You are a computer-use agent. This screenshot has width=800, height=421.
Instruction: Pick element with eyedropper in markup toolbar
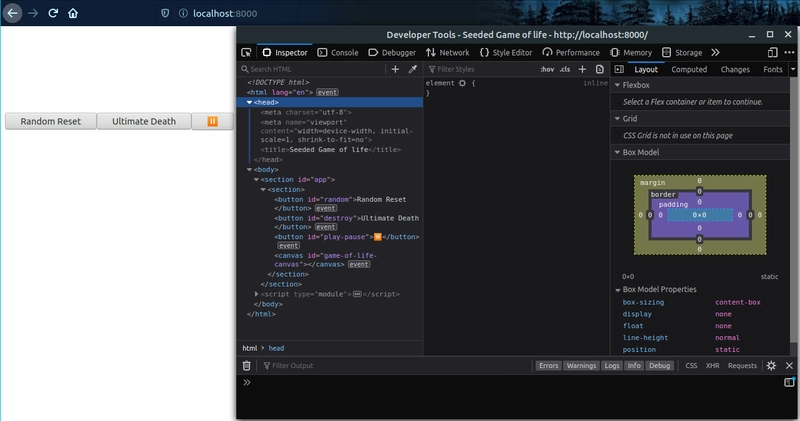[x=412, y=69]
